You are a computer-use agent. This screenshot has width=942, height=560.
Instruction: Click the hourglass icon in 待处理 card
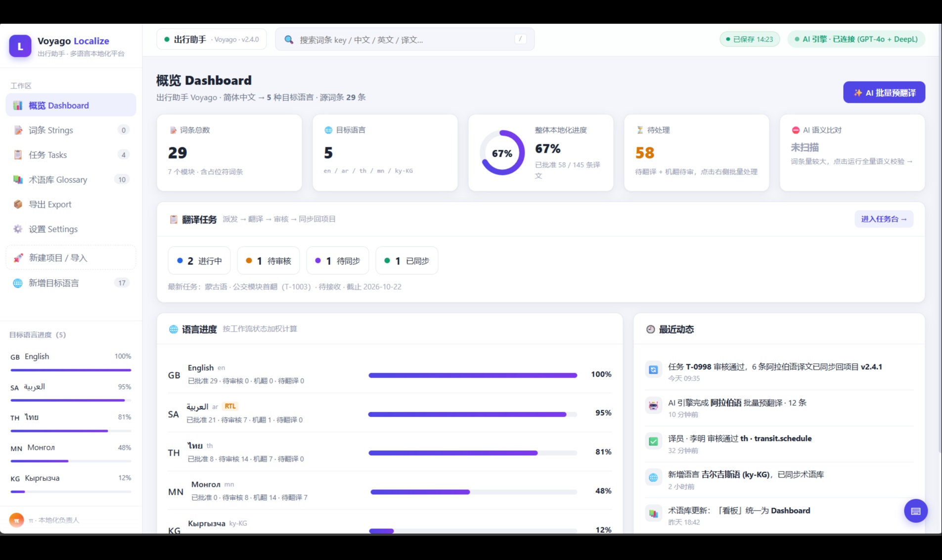coord(640,130)
